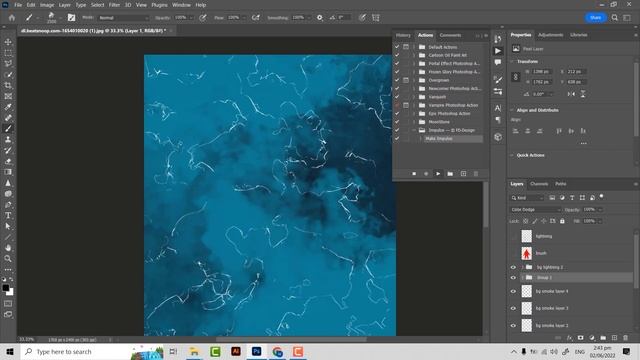This screenshot has height=360, width=640.
Task: Select the Lasso tool
Action: (8, 64)
